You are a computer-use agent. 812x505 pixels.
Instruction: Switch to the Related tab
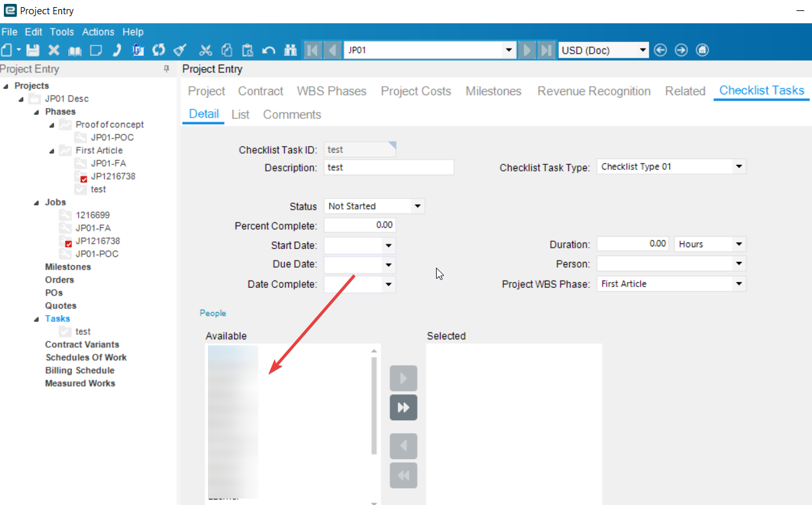click(x=685, y=91)
